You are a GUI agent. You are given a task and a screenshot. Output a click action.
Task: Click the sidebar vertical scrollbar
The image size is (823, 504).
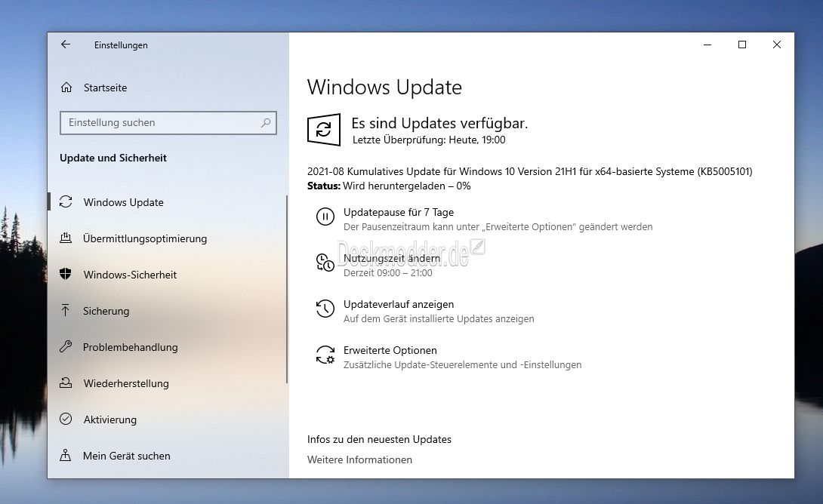click(x=287, y=289)
